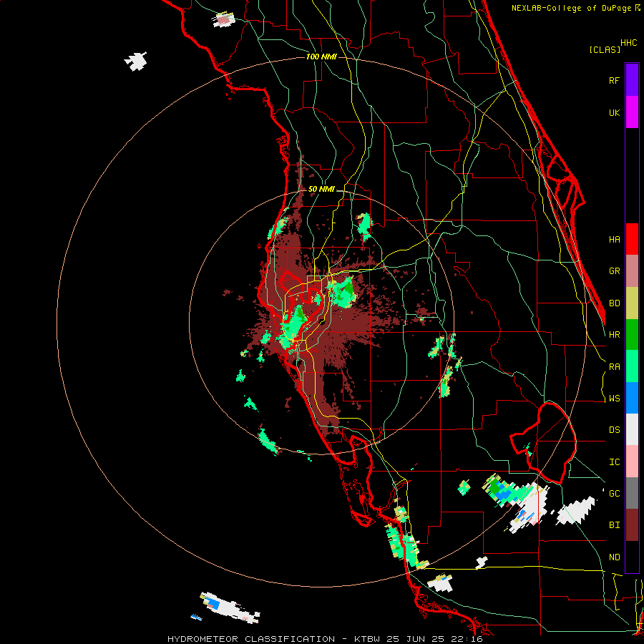
Task: Click the "KTBW" radar site identifier
Action: [x=366, y=639]
